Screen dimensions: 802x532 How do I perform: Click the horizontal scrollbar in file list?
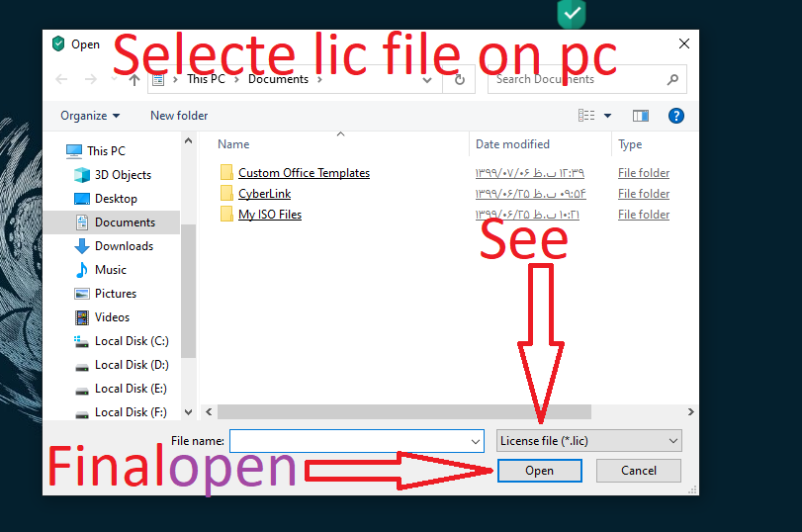click(x=404, y=411)
